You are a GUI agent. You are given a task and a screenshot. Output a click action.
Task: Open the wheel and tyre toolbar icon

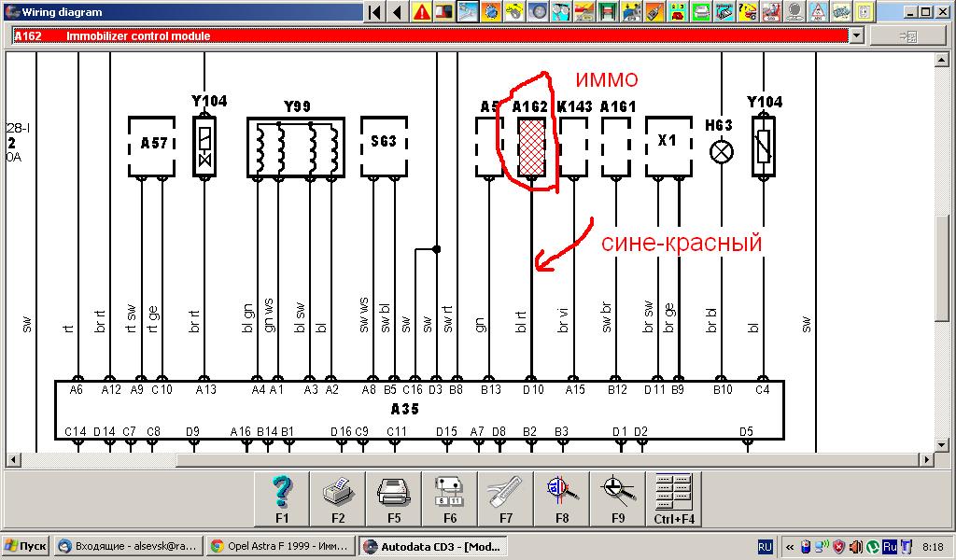pos(537,11)
